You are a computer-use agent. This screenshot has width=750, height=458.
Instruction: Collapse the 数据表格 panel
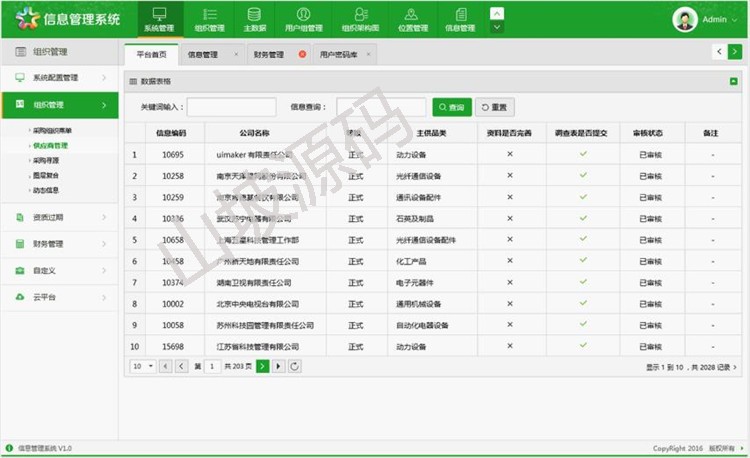tap(733, 80)
